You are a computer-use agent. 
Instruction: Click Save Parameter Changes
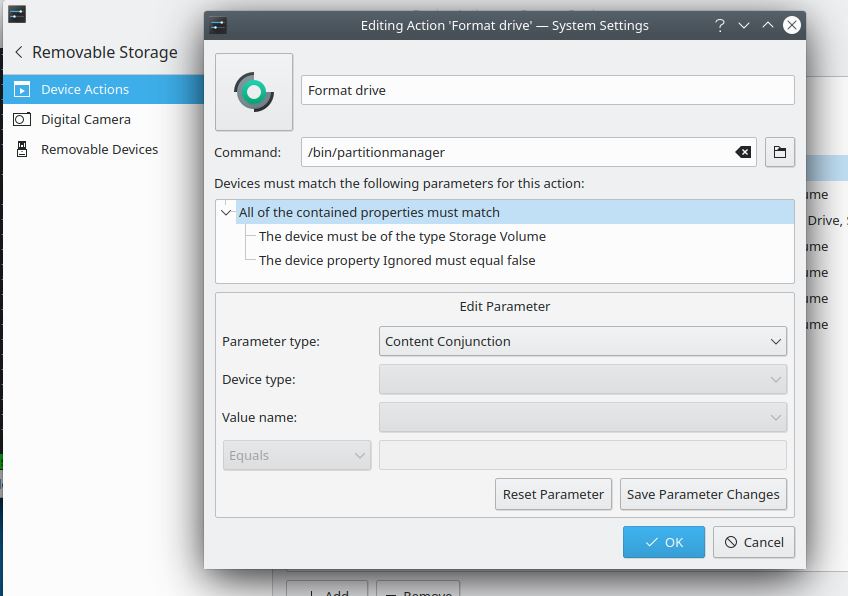coord(703,494)
